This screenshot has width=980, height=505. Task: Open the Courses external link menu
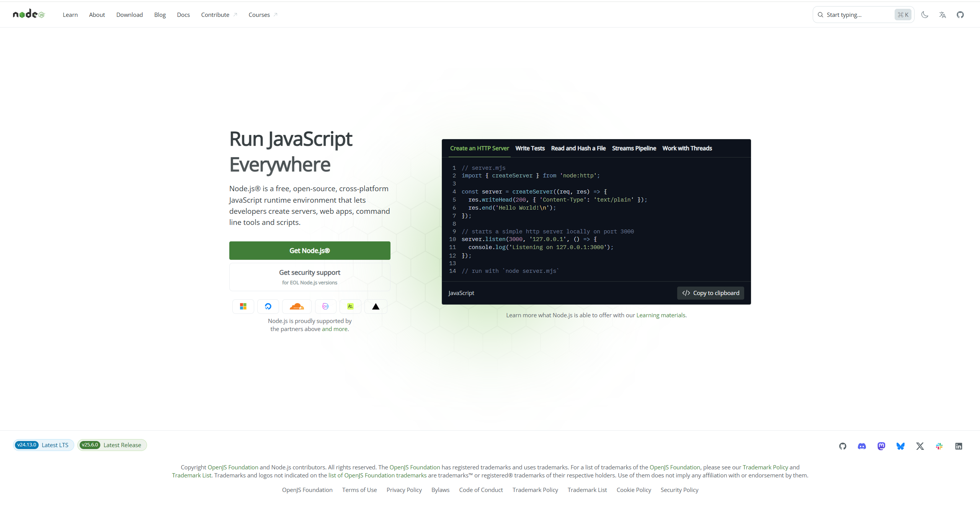point(262,15)
